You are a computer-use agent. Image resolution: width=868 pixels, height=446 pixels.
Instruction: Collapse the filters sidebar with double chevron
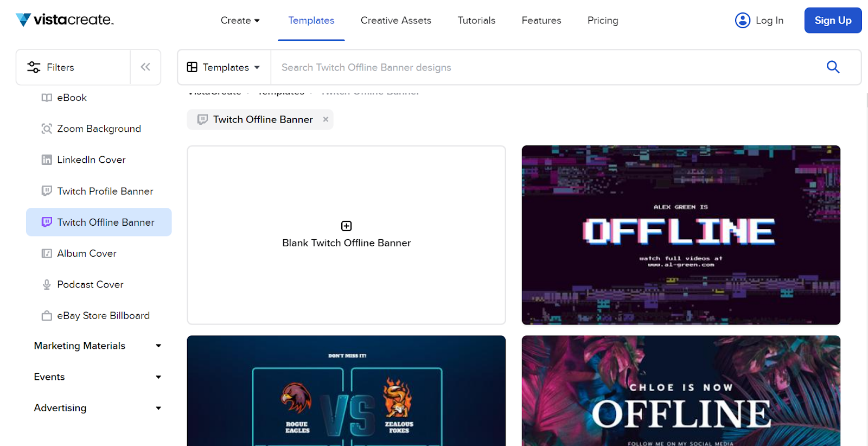(x=145, y=67)
